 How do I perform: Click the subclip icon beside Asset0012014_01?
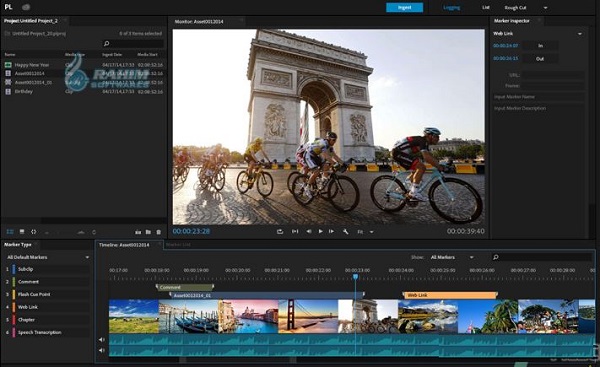click(x=8, y=82)
